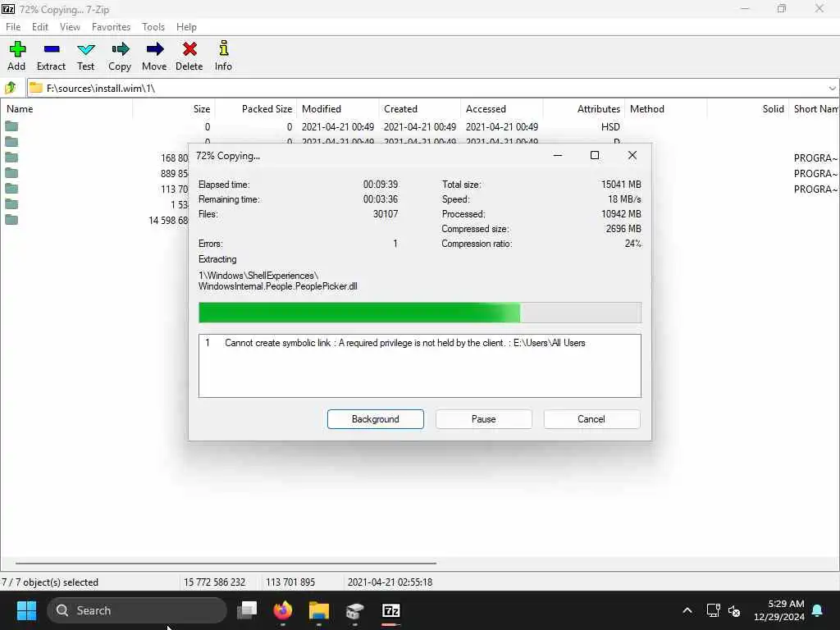
Task: Sort by Solid column header
Action: 748,109
